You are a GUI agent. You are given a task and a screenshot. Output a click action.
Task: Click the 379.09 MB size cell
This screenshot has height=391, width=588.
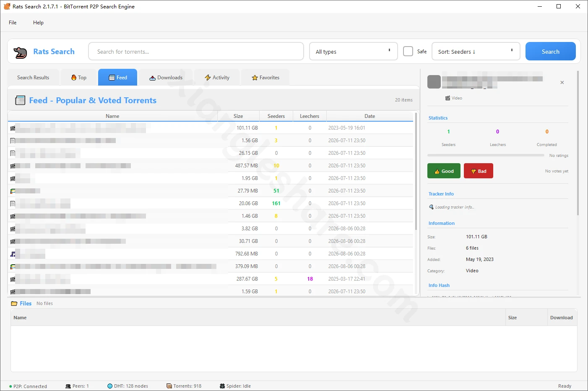click(247, 266)
